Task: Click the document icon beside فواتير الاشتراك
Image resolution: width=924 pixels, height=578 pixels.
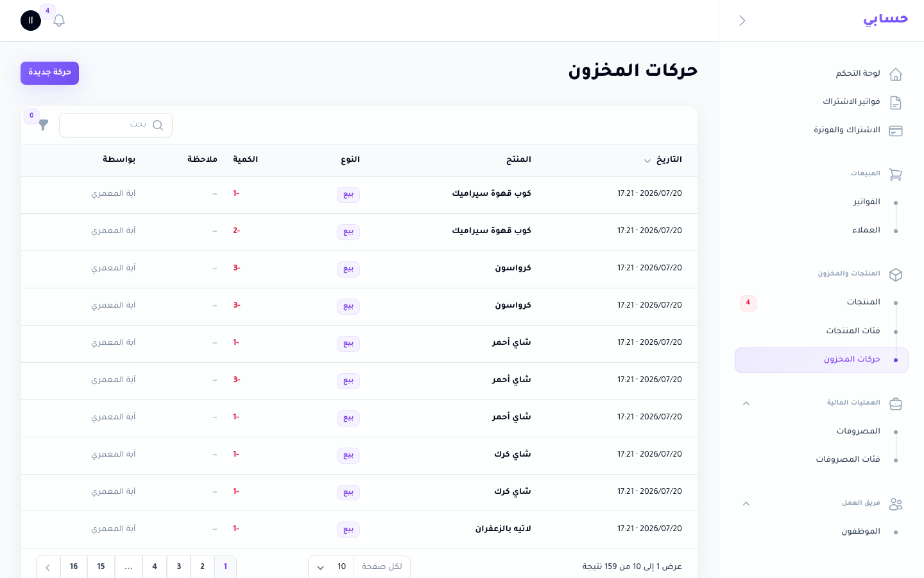Action: click(x=896, y=103)
